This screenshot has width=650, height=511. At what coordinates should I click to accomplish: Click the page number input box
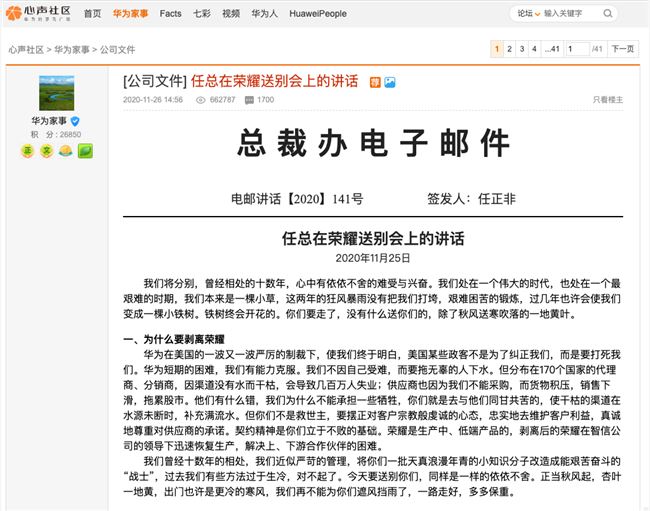(577, 49)
